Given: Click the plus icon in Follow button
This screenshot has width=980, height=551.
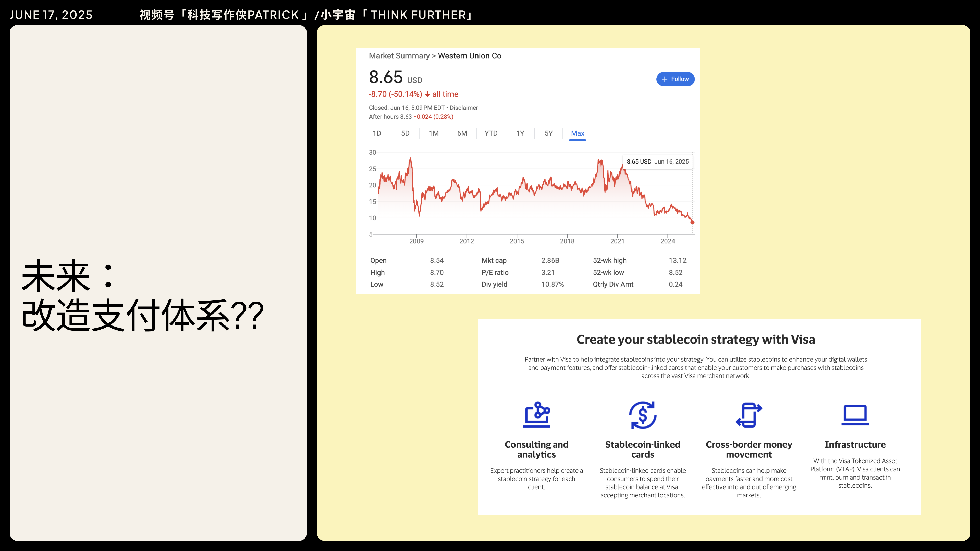Looking at the screenshot, I should [x=665, y=79].
